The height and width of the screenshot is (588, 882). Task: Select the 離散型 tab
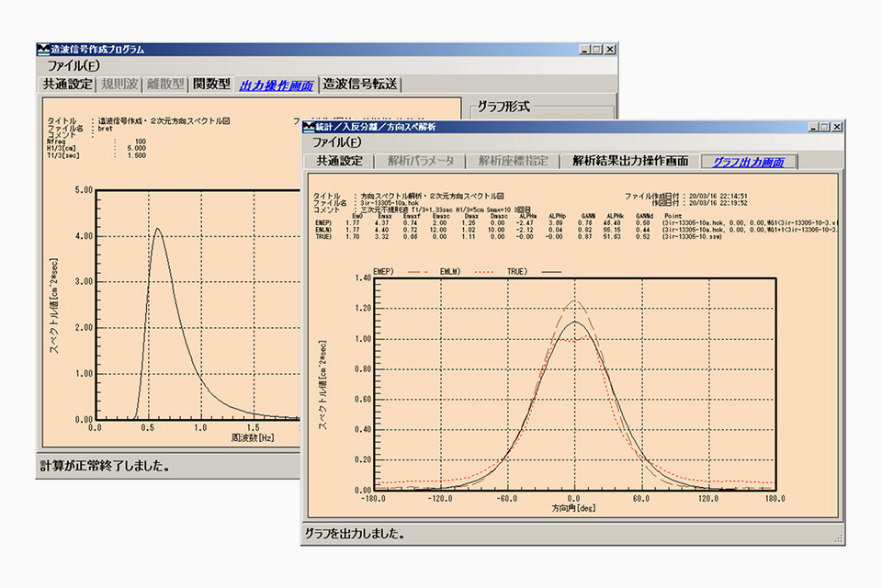click(x=165, y=85)
